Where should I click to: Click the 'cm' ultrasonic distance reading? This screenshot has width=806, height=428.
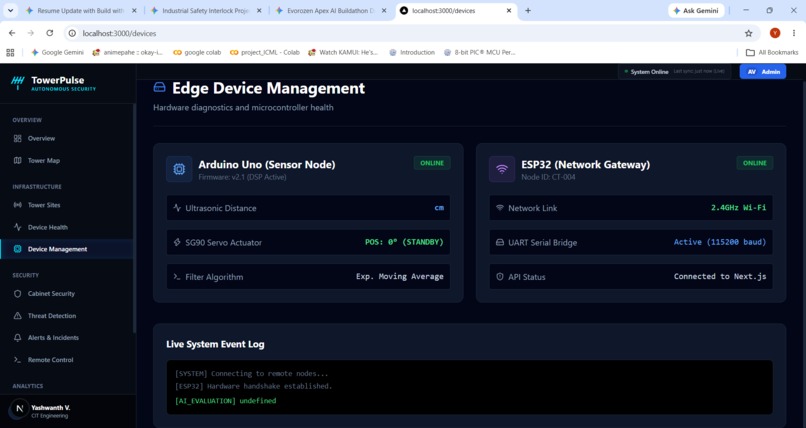click(x=439, y=208)
